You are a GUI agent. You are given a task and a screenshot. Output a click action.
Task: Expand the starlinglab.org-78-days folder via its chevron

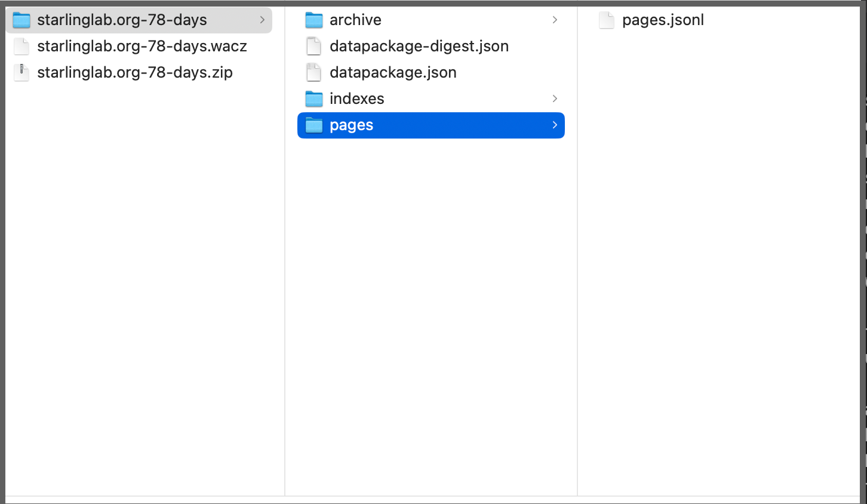(263, 20)
